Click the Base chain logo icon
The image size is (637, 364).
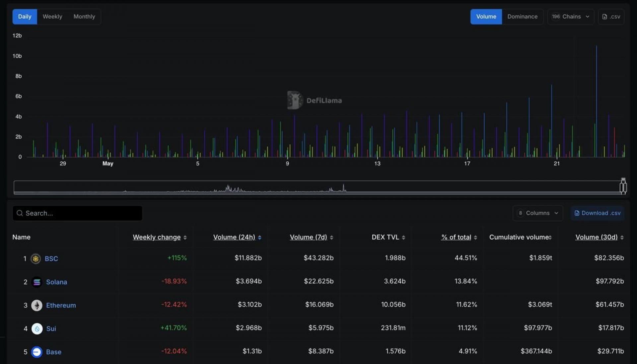[37, 352]
